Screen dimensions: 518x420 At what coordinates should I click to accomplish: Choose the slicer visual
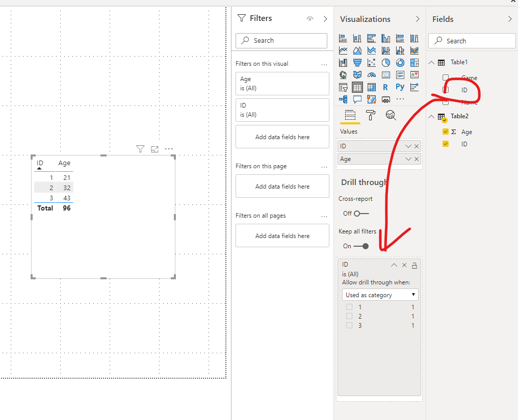click(343, 87)
